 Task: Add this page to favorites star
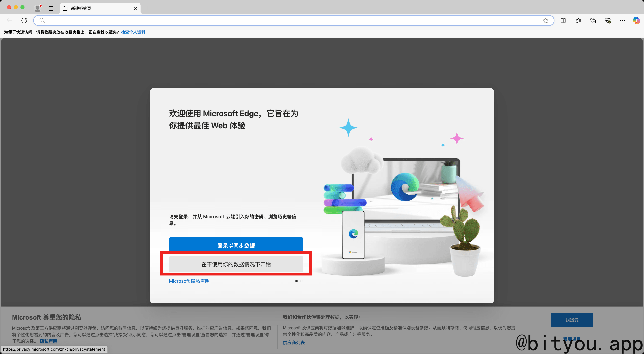(546, 20)
